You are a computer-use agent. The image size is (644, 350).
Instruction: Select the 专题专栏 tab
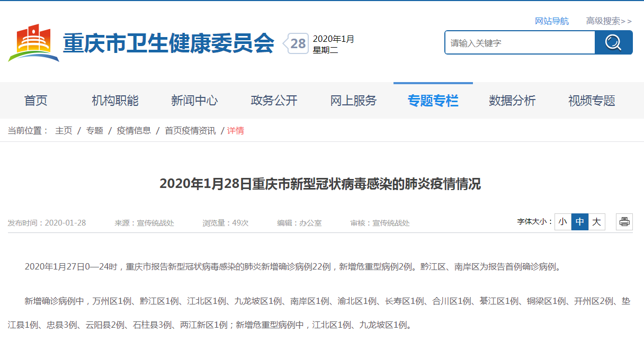(x=433, y=101)
